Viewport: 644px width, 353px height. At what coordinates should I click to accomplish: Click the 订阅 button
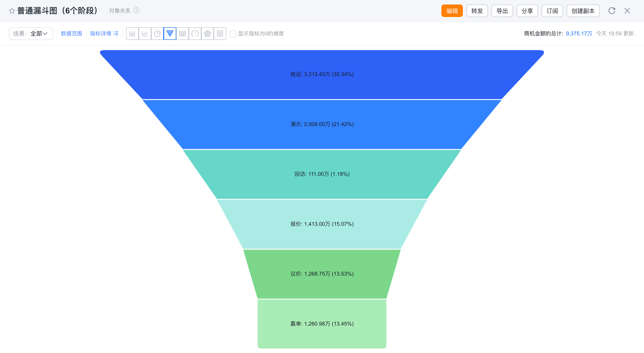point(552,11)
